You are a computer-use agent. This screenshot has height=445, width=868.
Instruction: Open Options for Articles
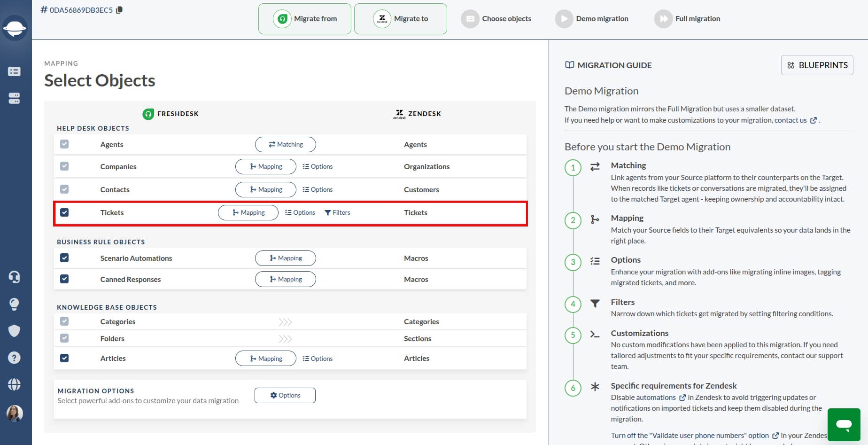318,359
